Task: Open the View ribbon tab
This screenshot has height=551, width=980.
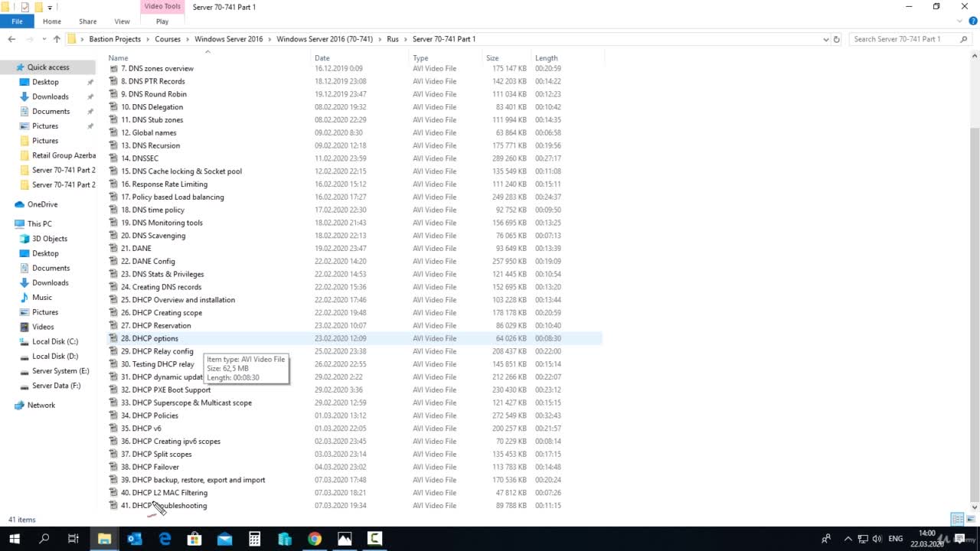Action: pyautogui.click(x=122, y=21)
